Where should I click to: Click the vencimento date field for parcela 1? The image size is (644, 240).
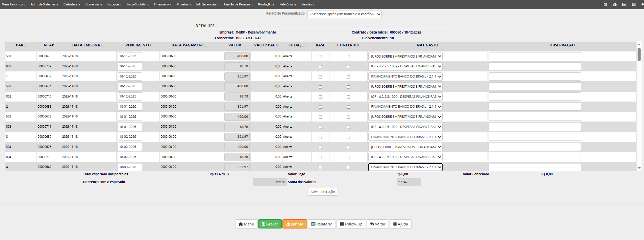(x=130, y=77)
